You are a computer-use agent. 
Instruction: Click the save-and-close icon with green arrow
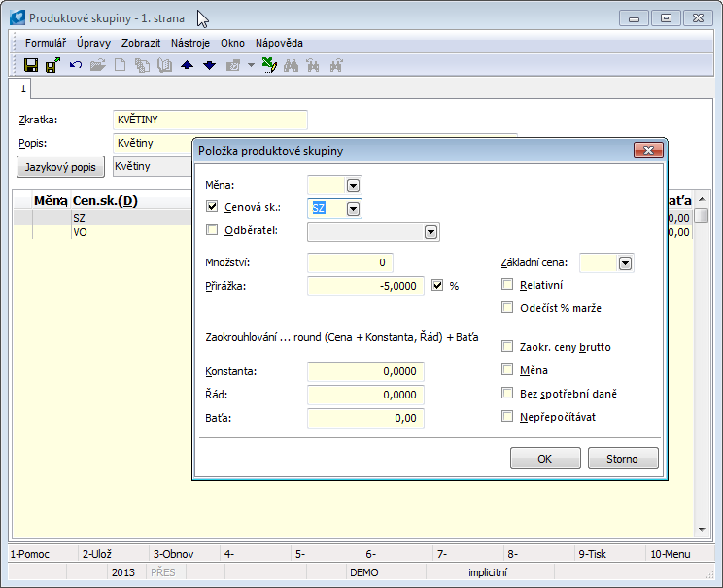coord(52,65)
